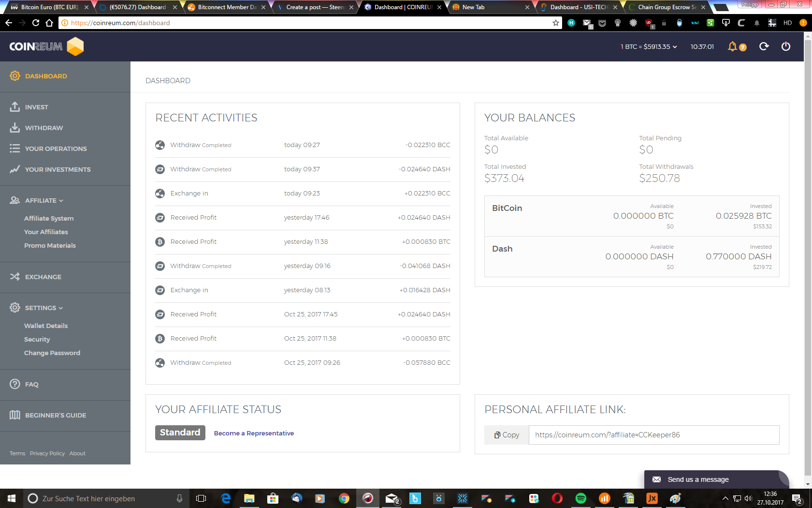
Task: Switch to the Create a post Steem tab
Action: pos(315,7)
